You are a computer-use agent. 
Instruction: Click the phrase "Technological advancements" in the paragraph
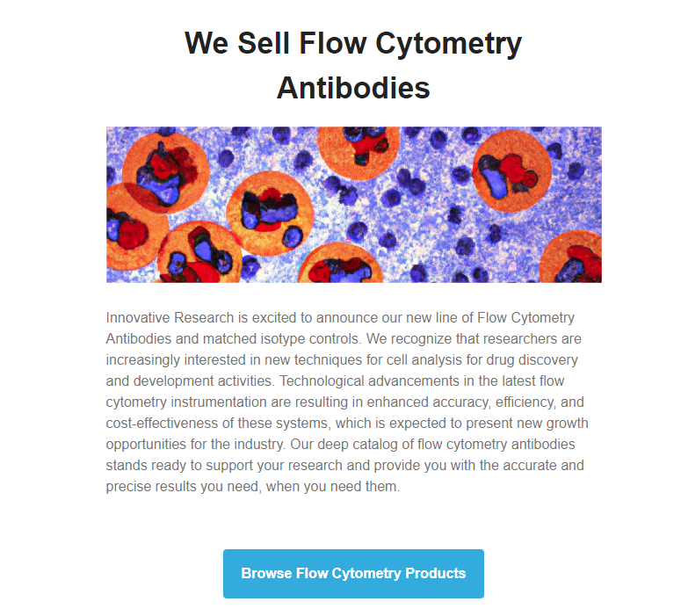click(x=369, y=381)
